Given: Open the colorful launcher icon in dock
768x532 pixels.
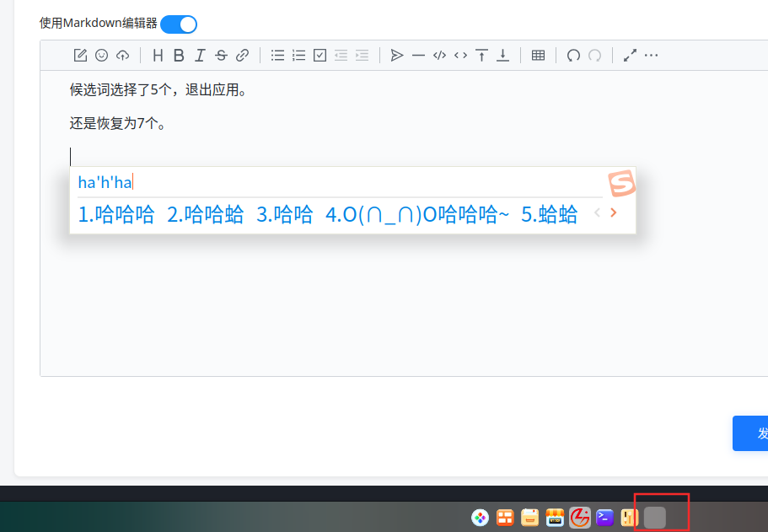Looking at the screenshot, I should click(480, 518).
